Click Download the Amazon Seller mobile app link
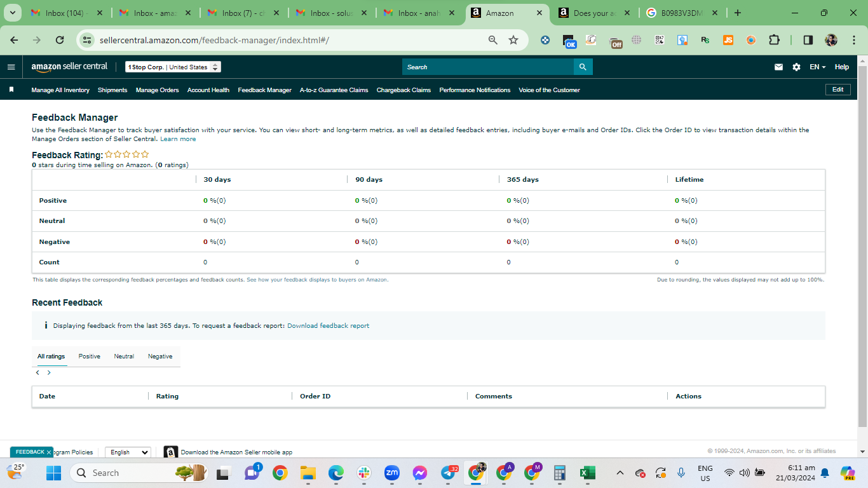 [236, 452]
